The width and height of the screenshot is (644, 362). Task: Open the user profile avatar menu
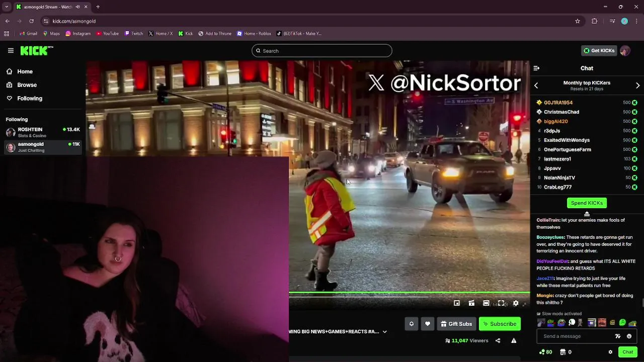[625, 50]
